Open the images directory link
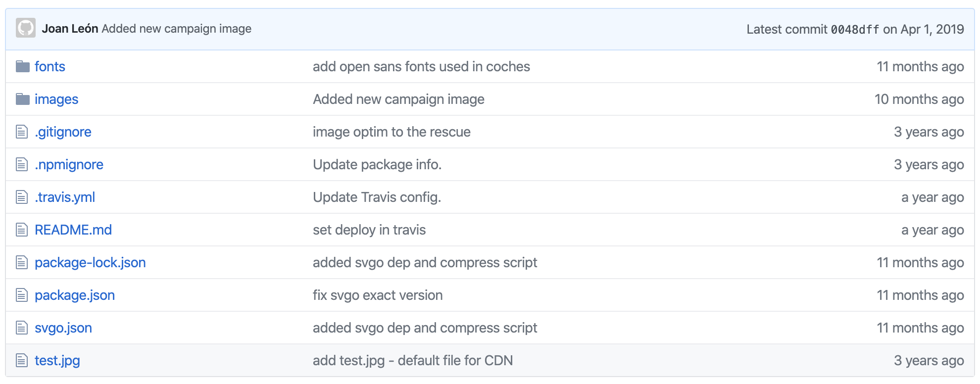Screen dimensions: 980x384 point(56,99)
